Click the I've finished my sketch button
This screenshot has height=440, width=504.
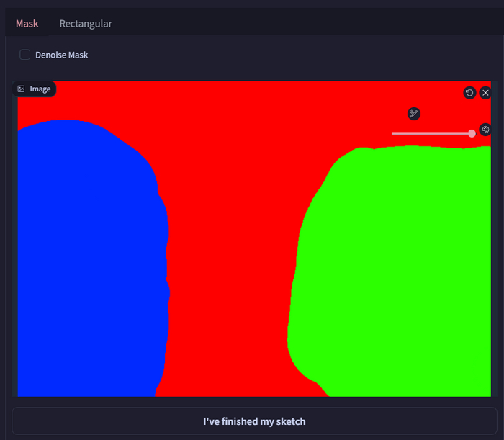coord(254,421)
